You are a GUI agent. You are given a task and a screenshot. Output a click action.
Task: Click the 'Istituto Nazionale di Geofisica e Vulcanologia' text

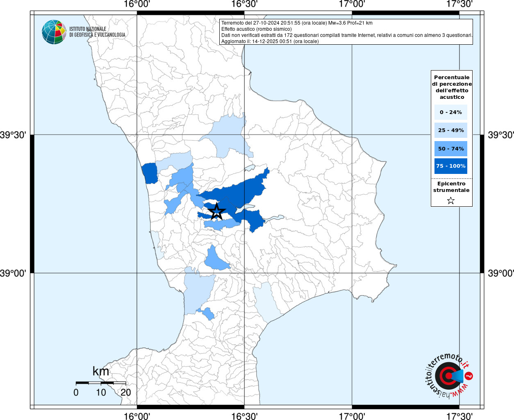[x=97, y=32]
